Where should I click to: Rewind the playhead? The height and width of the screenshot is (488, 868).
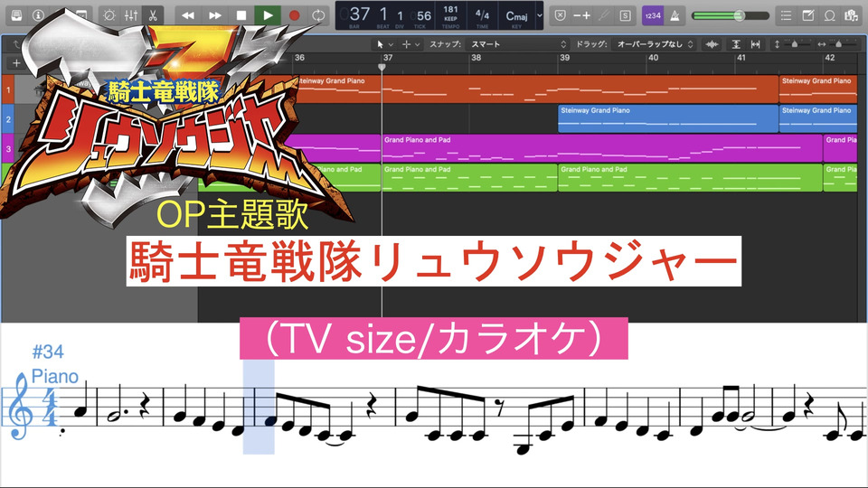[x=188, y=15]
